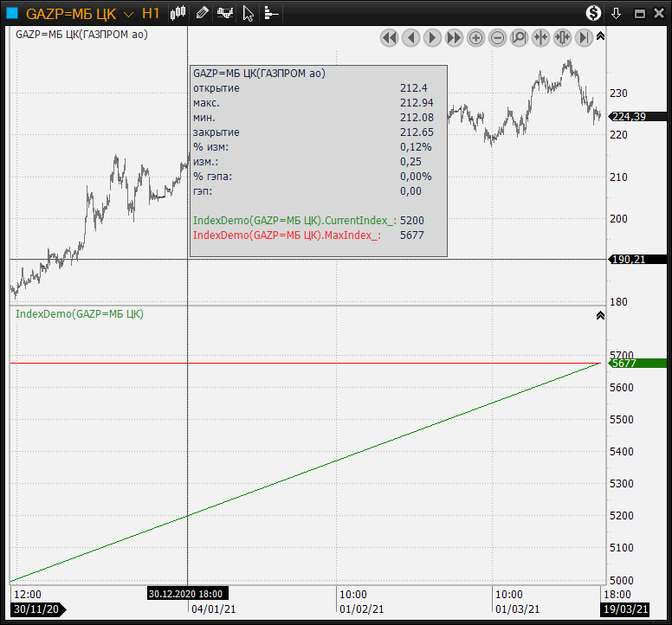Click the dollar sign icon

(593, 13)
